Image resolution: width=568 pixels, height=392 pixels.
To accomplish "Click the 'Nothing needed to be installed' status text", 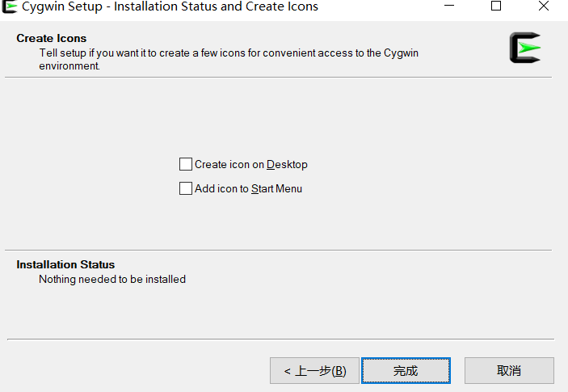I will point(112,280).
